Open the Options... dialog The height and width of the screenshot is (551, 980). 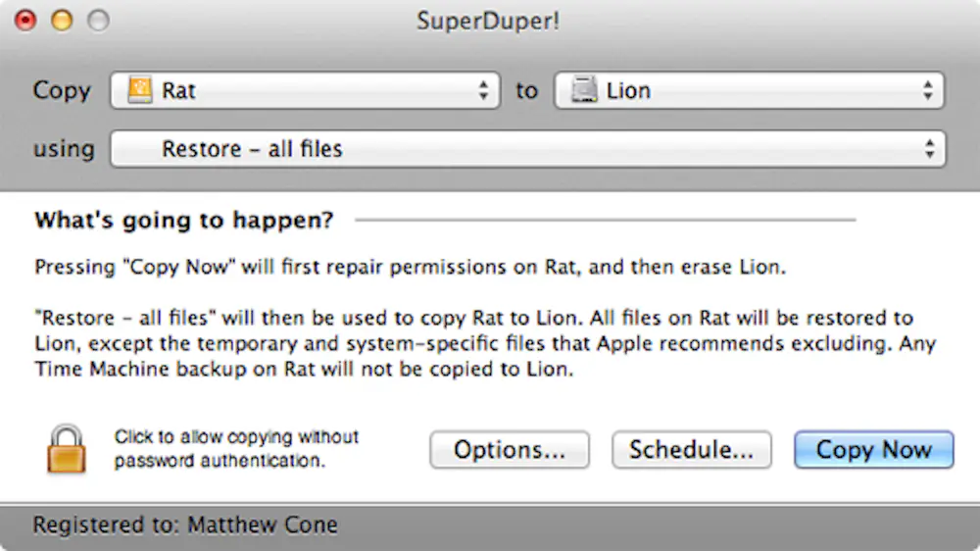point(510,450)
